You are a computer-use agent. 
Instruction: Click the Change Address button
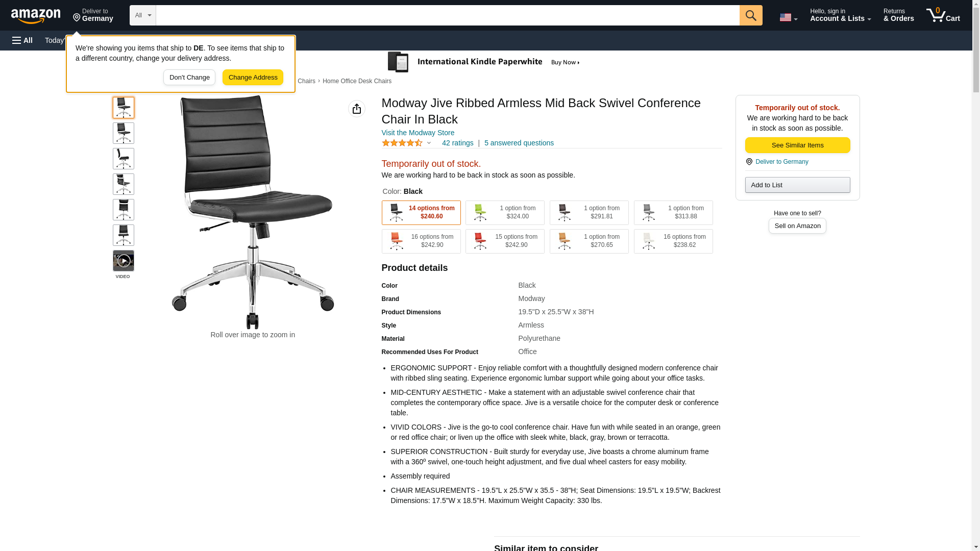[253, 78]
